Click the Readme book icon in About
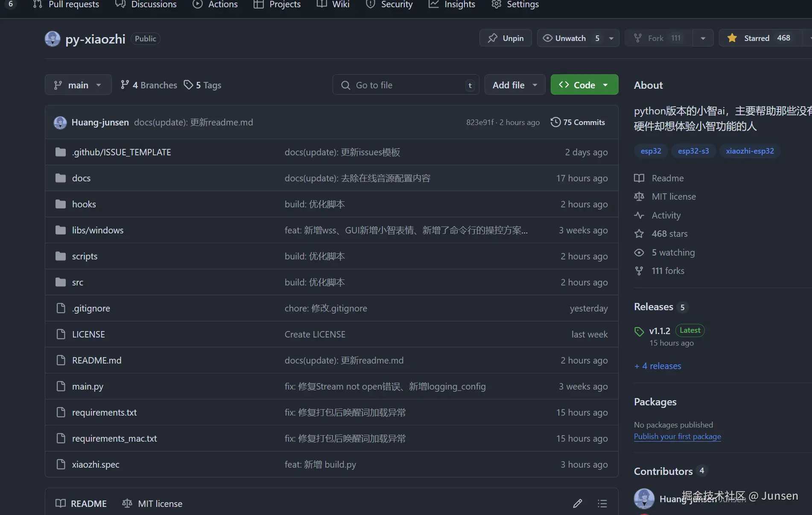812x515 pixels. pyautogui.click(x=639, y=178)
